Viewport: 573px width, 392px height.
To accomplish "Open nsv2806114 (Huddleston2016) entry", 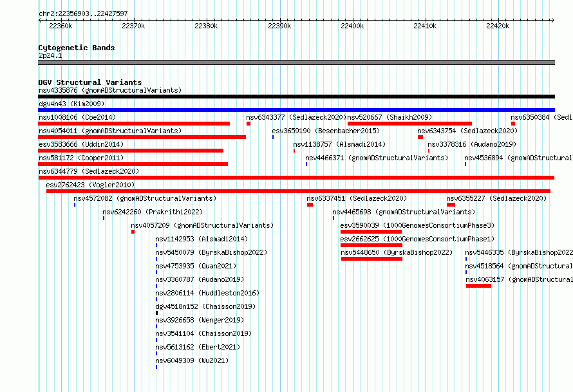I will (207, 293).
